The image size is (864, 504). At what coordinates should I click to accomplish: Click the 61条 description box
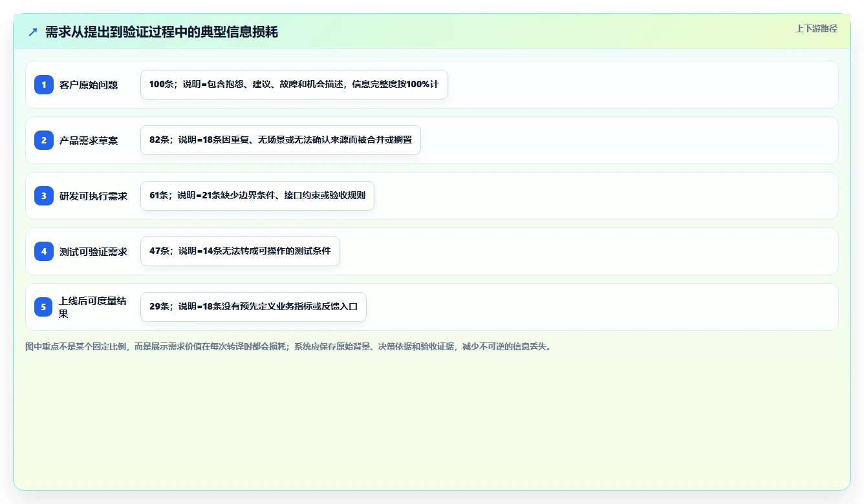(x=257, y=196)
